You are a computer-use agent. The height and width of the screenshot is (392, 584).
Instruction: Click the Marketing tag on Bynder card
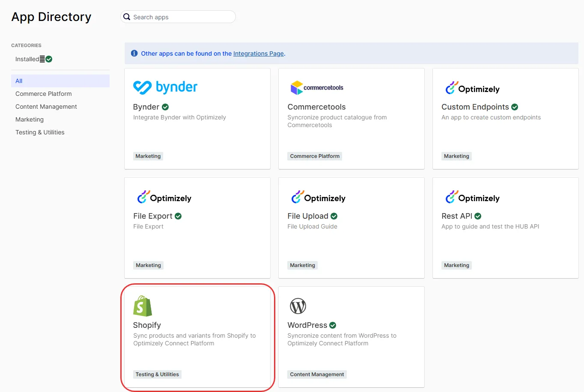(148, 156)
